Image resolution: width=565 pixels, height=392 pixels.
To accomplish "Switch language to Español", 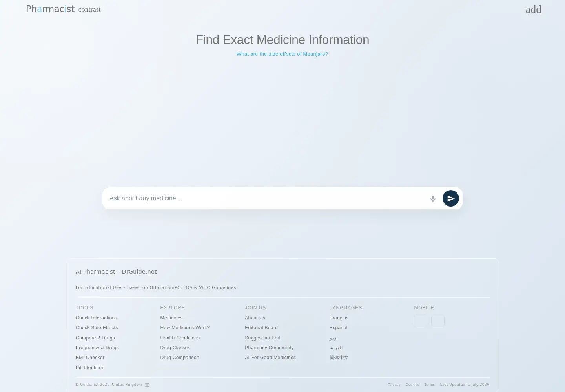I will (x=339, y=328).
